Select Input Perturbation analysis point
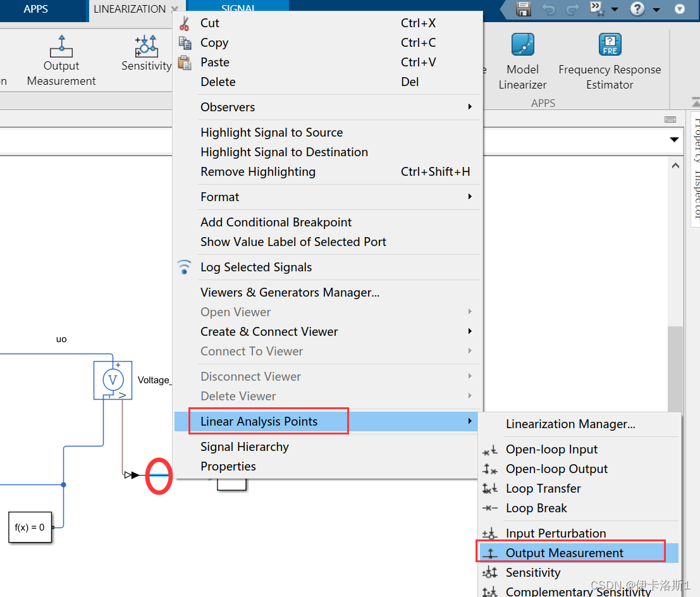 click(579, 534)
